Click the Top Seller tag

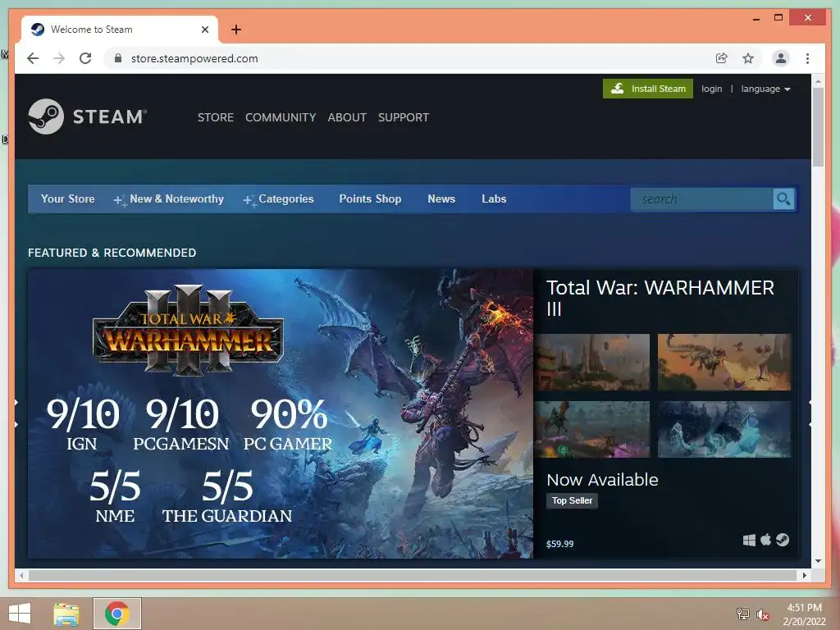(x=572, y=500)
